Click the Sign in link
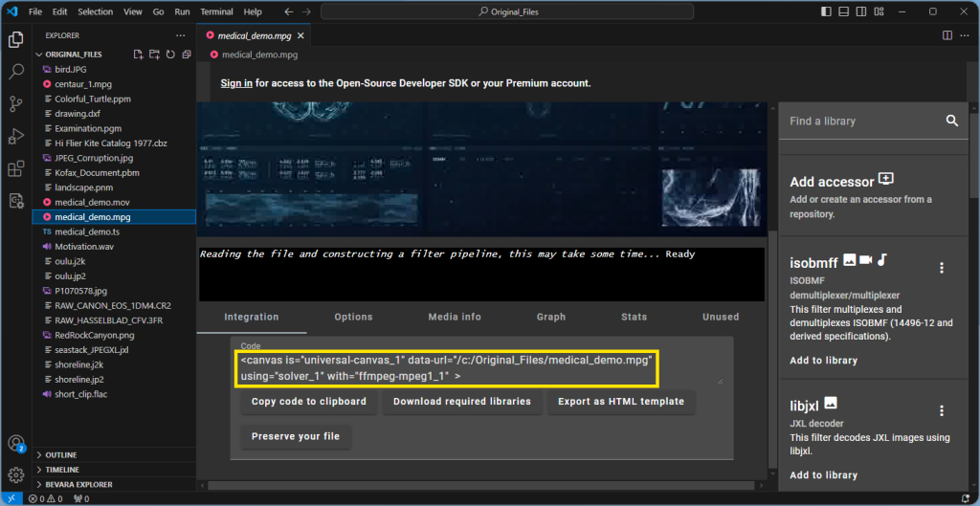This screenshot has width=980, height=506. coord(236,83)
